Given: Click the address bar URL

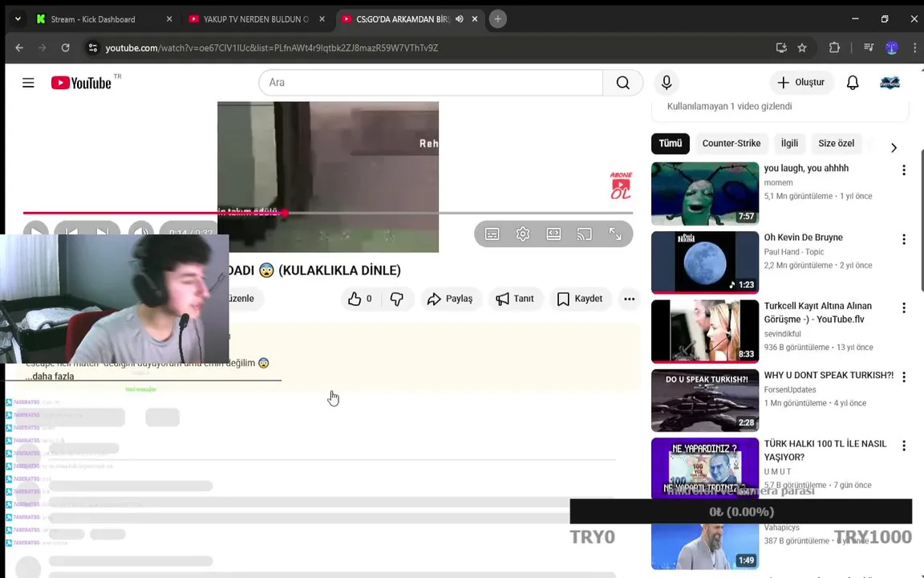Looking at the screenshot, I should click(x=272, y=48).
